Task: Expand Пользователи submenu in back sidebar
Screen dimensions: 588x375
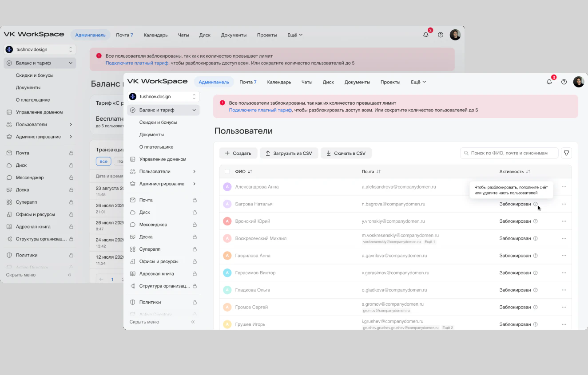Action: (71, 124)
